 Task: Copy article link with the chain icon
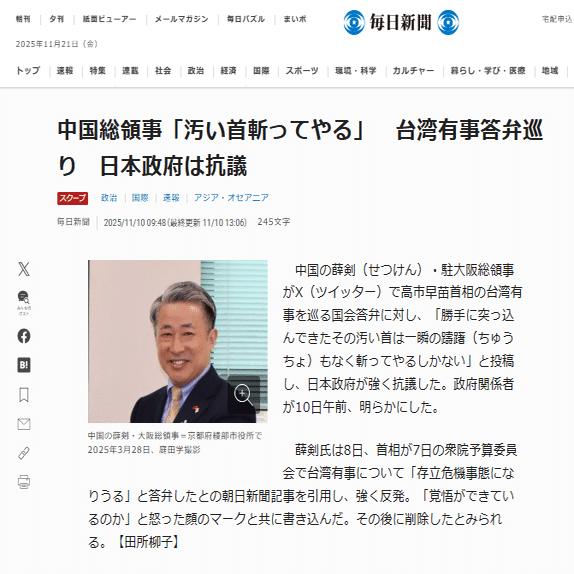[x=24, y=453]
